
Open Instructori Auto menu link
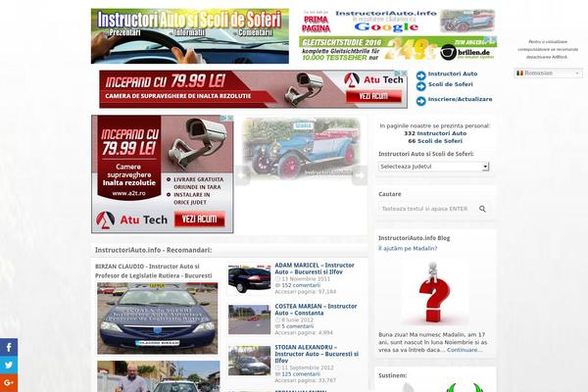(x=453, y=73)
